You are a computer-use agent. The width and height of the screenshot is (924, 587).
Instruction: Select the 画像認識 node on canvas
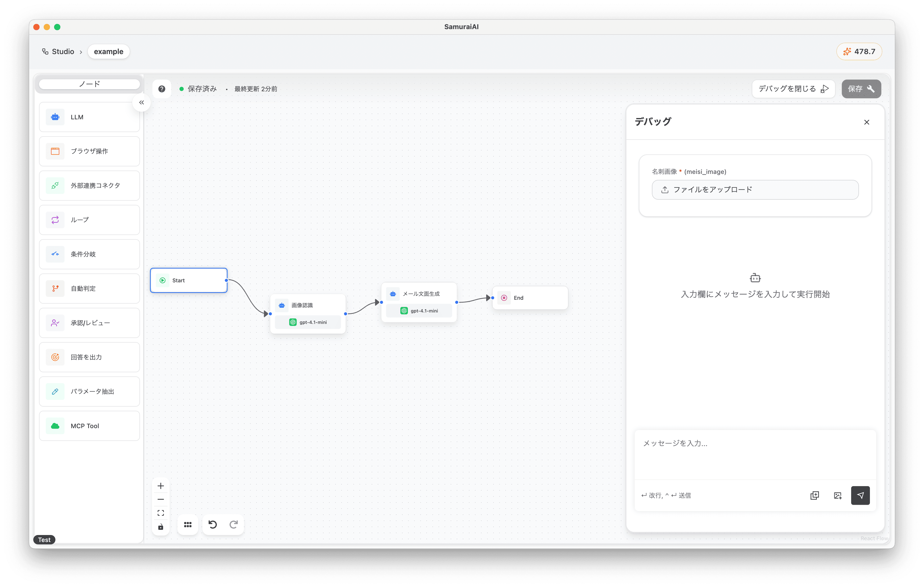[x=308, y=305]
